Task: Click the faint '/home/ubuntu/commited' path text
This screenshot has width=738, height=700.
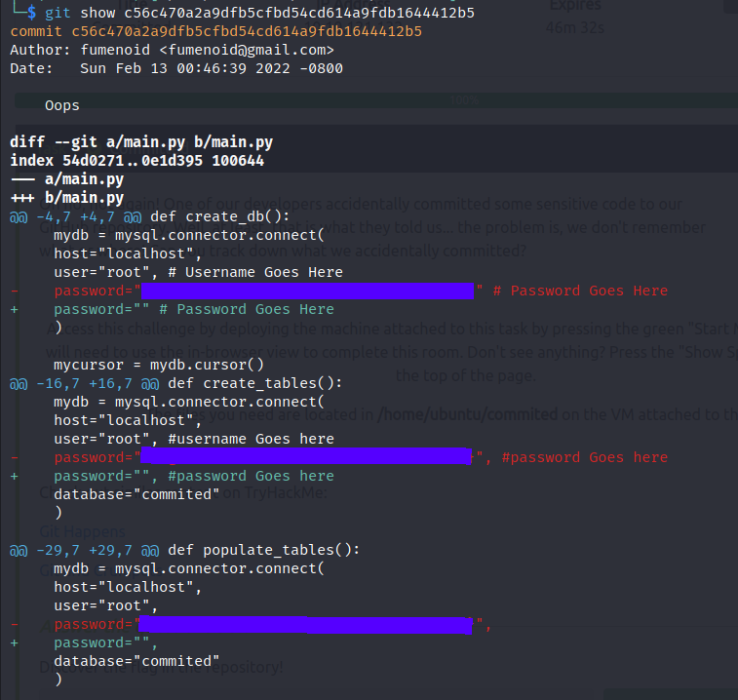Action: pyautogui.click(x=467, y=413)
